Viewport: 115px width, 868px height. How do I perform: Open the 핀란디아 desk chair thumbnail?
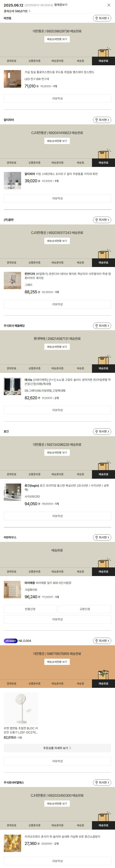click(12, 280)
